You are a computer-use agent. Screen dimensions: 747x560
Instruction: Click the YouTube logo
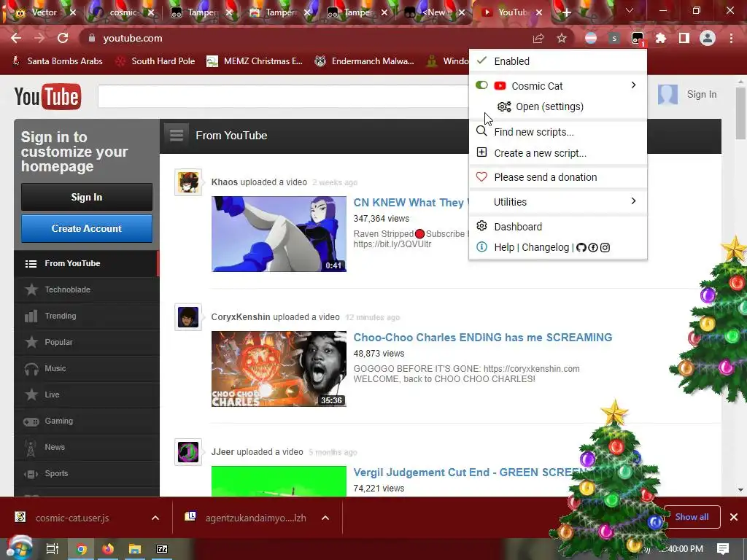tap(47, 97)
